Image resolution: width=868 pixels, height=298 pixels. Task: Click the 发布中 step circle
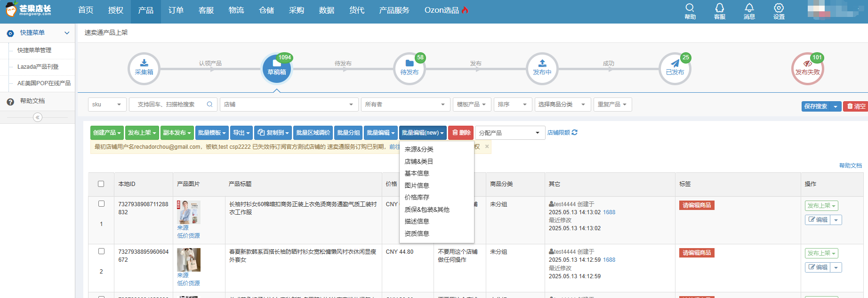click(x=542, y=69)
